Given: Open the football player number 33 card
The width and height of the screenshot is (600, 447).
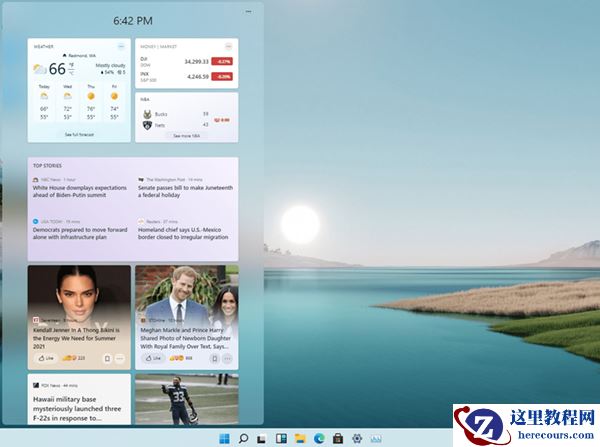Looking at the screenshot, I should pyautogui.click(x=187, y=399).
